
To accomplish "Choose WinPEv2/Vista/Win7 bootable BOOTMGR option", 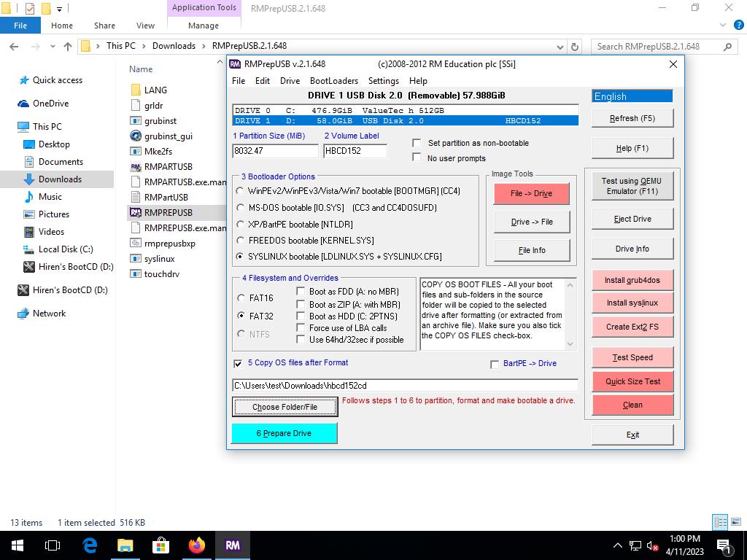I will point(240,191).
